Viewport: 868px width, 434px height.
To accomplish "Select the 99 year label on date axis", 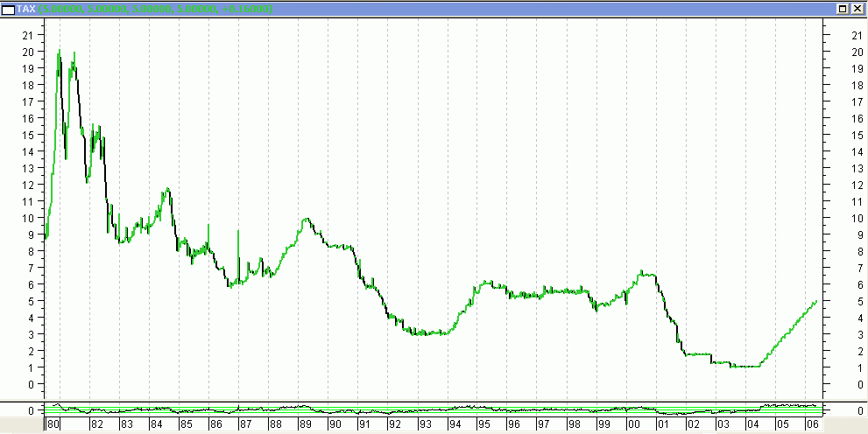I will (x=604, y=424).
